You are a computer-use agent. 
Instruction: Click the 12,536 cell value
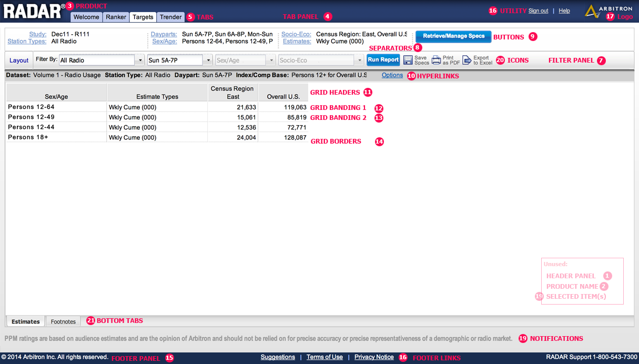(246, 127)
